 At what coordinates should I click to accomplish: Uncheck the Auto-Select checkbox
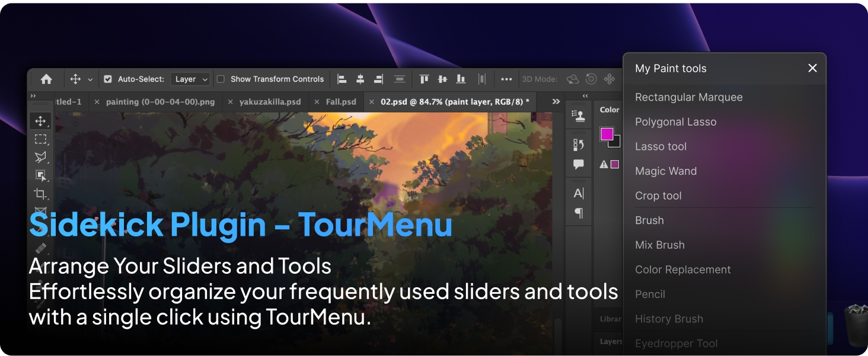pyautogui.click(x=108, y=79)
